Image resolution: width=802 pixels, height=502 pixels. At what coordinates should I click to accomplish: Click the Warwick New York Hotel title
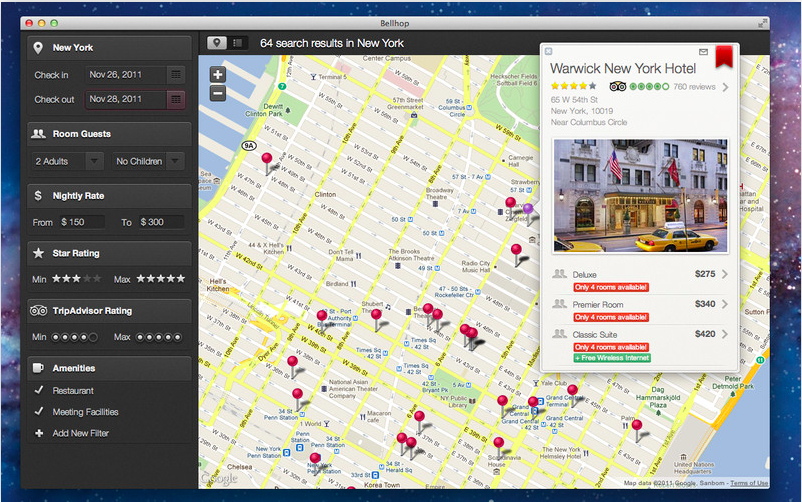pos(623,69)
